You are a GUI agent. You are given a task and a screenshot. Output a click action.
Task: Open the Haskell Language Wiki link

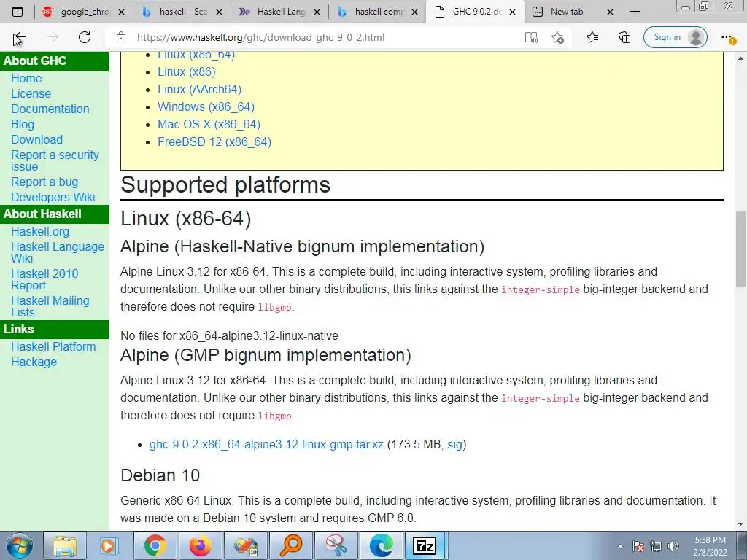[x=57, y=252]
